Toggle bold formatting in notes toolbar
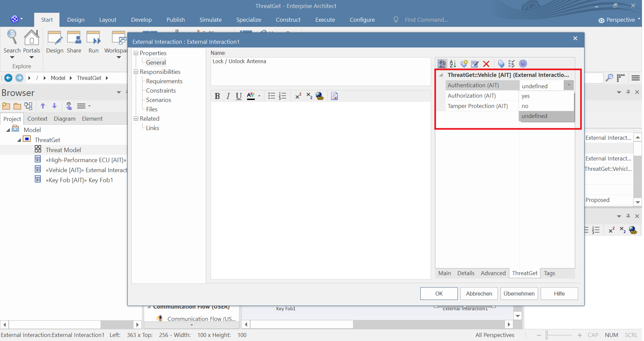Screen dimensions: 644x341 click(x=217, y=96)
